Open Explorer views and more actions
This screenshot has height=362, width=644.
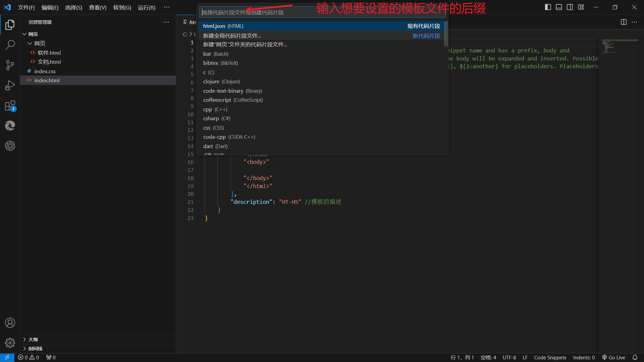166,22
